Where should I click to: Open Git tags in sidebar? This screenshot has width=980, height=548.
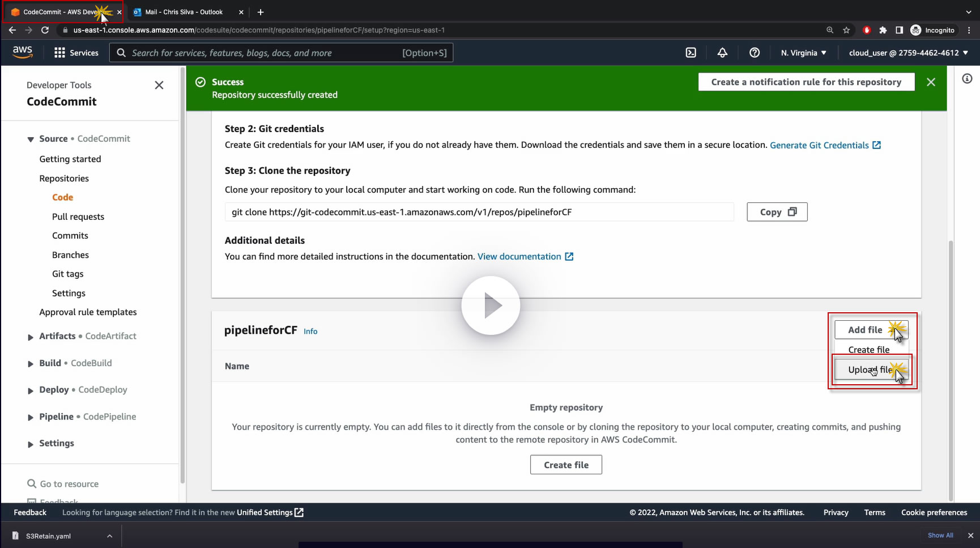tap(68, 274)
